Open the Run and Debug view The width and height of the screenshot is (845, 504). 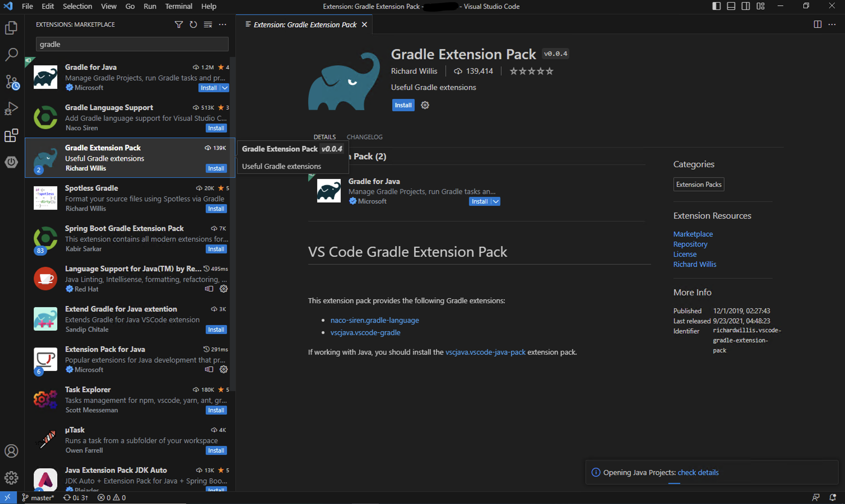11,109
